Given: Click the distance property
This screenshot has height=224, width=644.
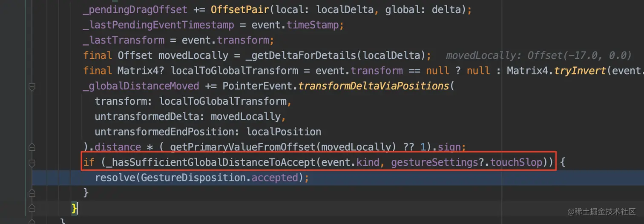Looking at the screenshot, I should tap(118, 147).
